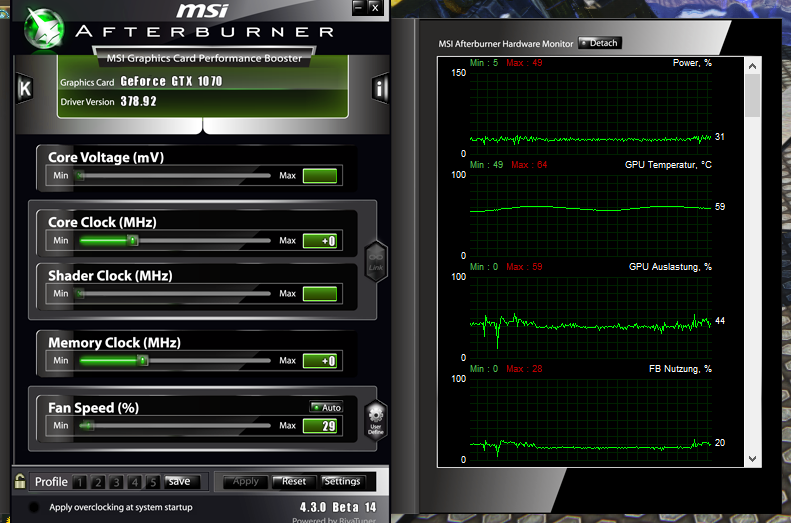791x523 pixels.
Task: Click the Core Voltage Min label
Action: (61, 176)
